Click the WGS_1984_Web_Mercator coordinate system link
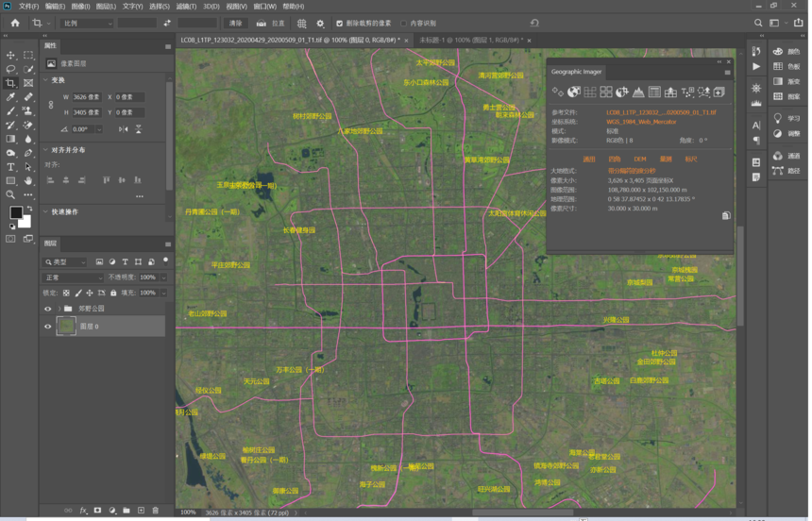 (x=641, y=122)
